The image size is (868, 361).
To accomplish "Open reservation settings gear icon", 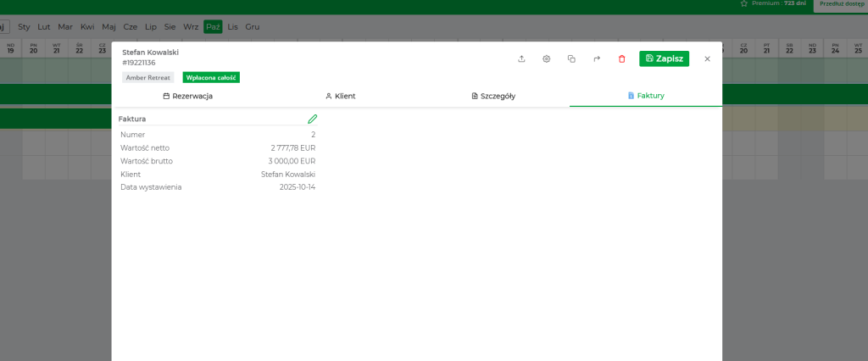I will (547, 58).
